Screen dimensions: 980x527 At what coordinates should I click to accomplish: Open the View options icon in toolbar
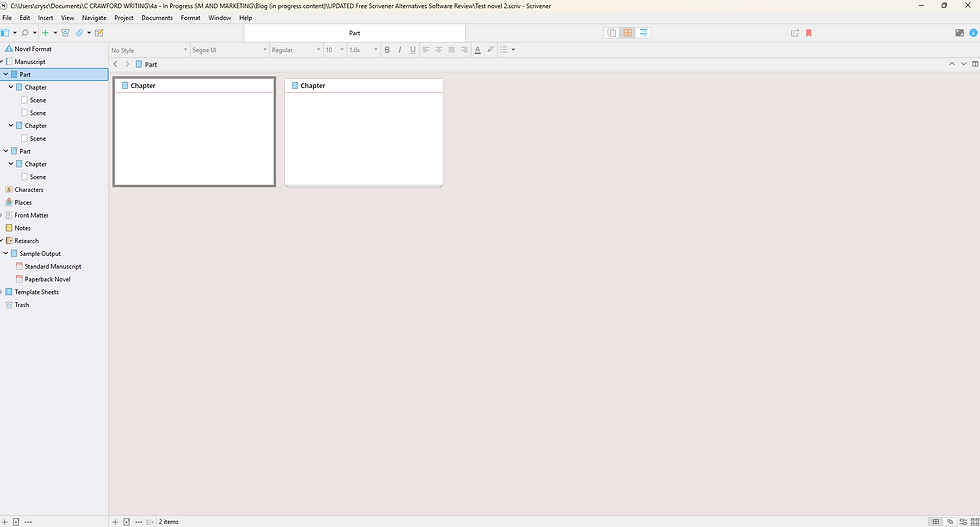[x=5, y=33]
